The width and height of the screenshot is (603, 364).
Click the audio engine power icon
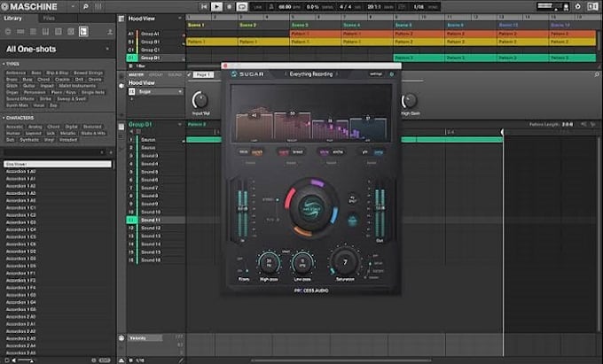tap(577, 6)
